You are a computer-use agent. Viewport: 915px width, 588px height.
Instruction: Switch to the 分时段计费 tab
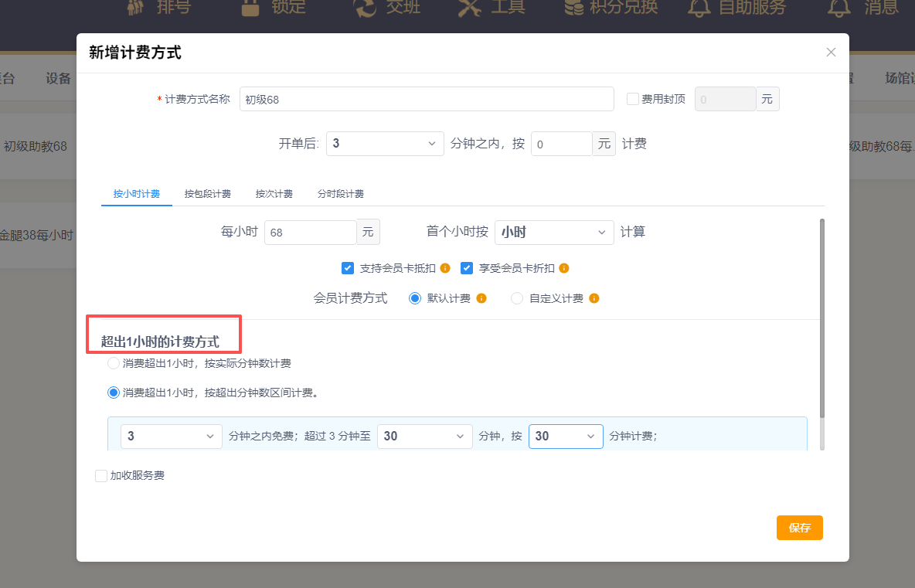click(x=340, y=194)
